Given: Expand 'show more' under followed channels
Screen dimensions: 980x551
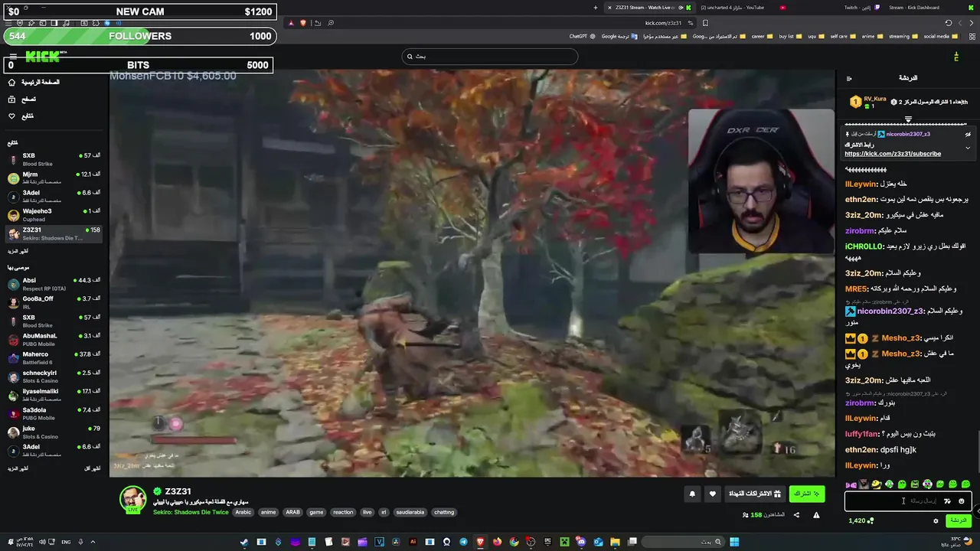Looking at the screenshot, I should coord(18,251).
